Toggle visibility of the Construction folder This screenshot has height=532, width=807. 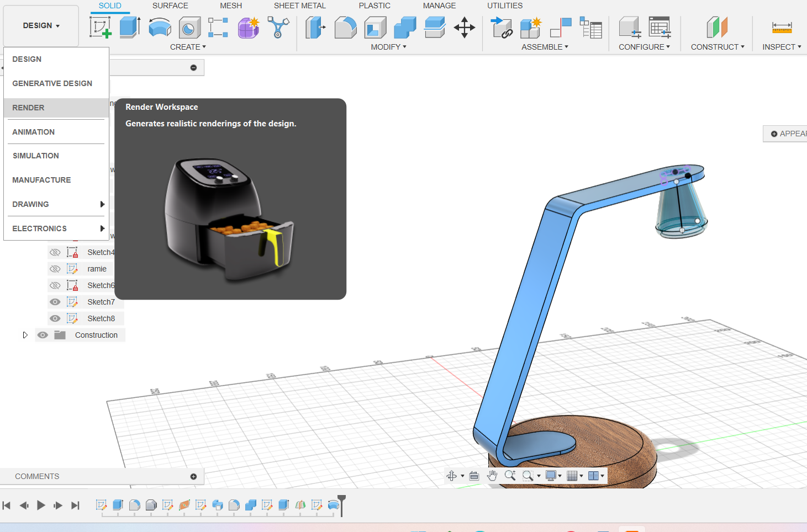click(x=43, y=335)
